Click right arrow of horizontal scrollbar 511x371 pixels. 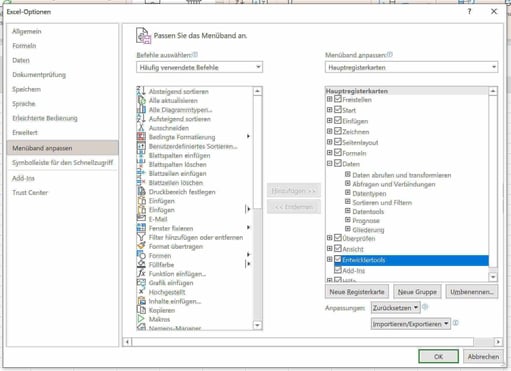(498, 342)
